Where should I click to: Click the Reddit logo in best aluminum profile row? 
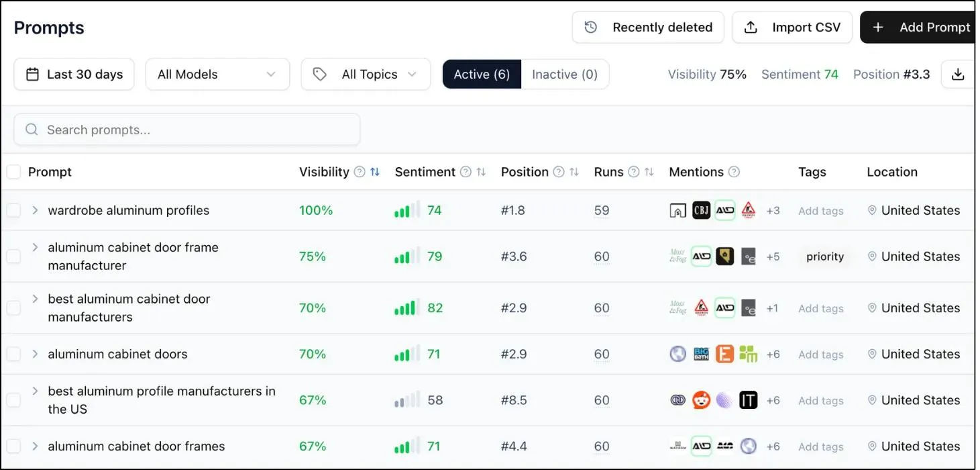(x=702, y=400)
